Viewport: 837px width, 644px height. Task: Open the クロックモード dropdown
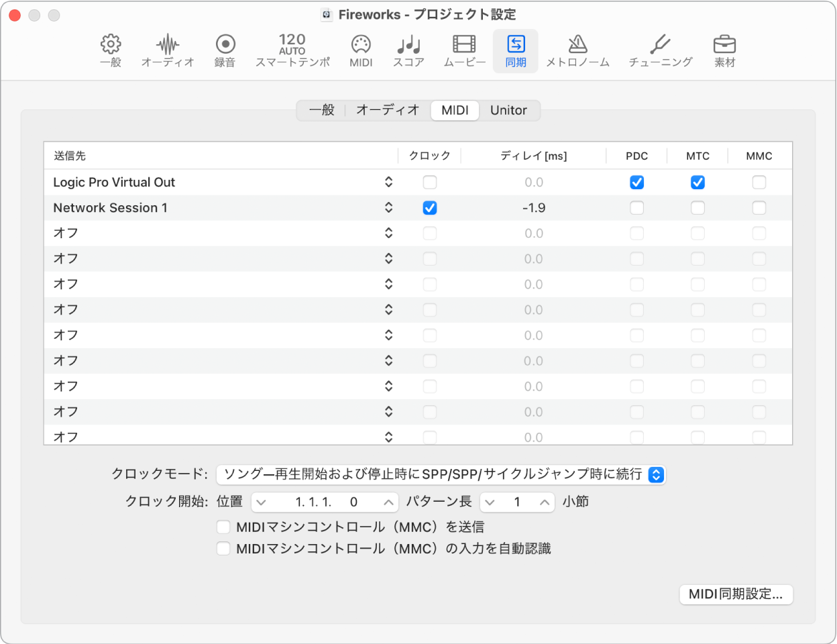click(656, 474)
